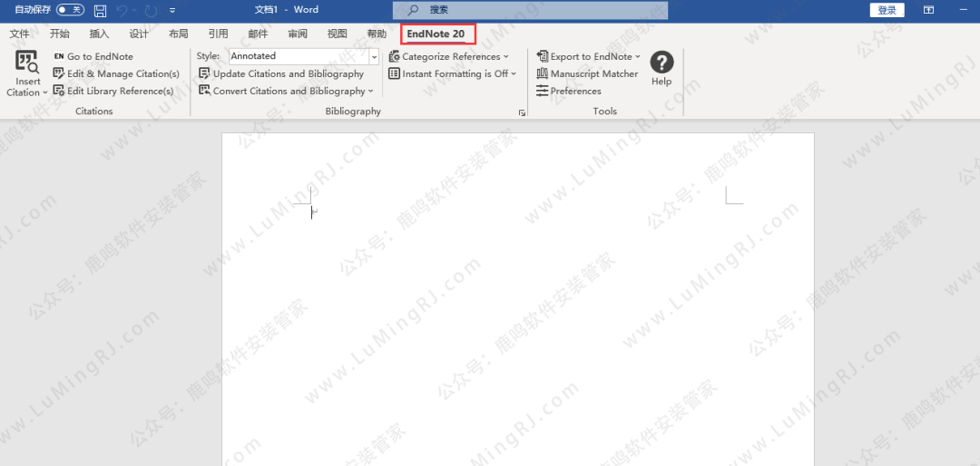Open Export to EndNote dropdown
The height and width of the screenshot is (466, 980).
click(588, 56)
